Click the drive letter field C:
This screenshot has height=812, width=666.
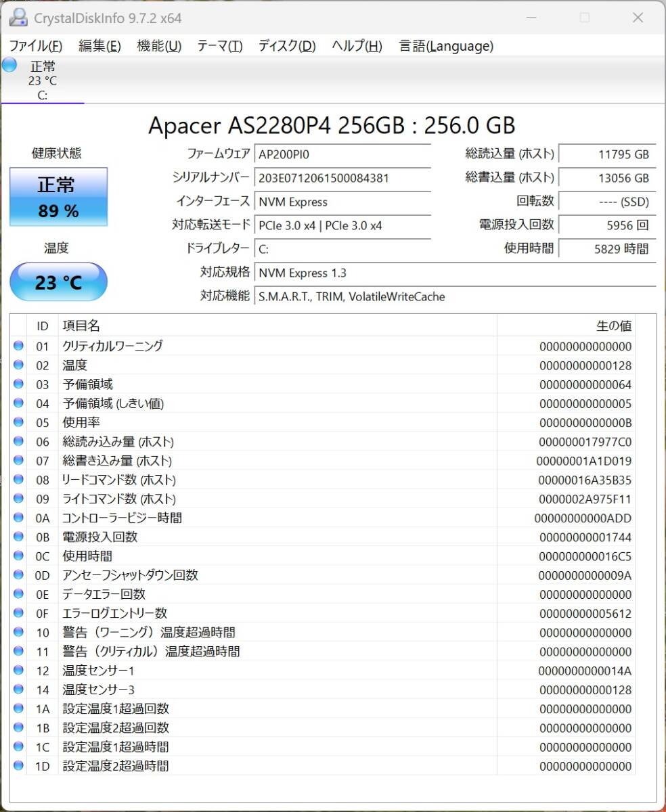[x=342, y=249]
